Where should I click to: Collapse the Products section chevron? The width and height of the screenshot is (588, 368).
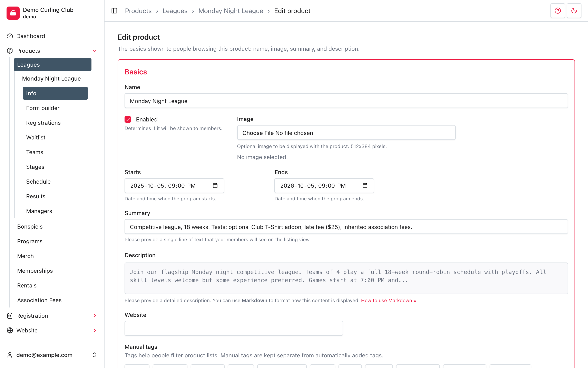[95, 51]
